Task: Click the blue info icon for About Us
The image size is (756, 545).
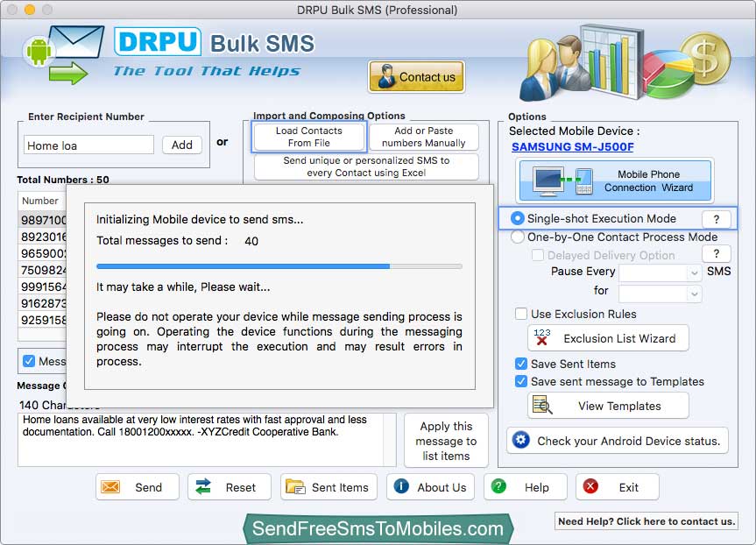Action: (x=401, y=486)
